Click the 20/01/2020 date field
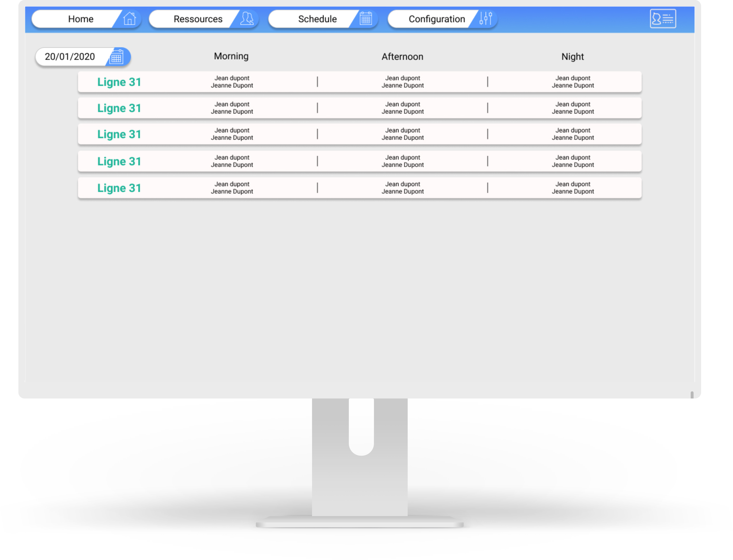 click(x=70, y=57)
